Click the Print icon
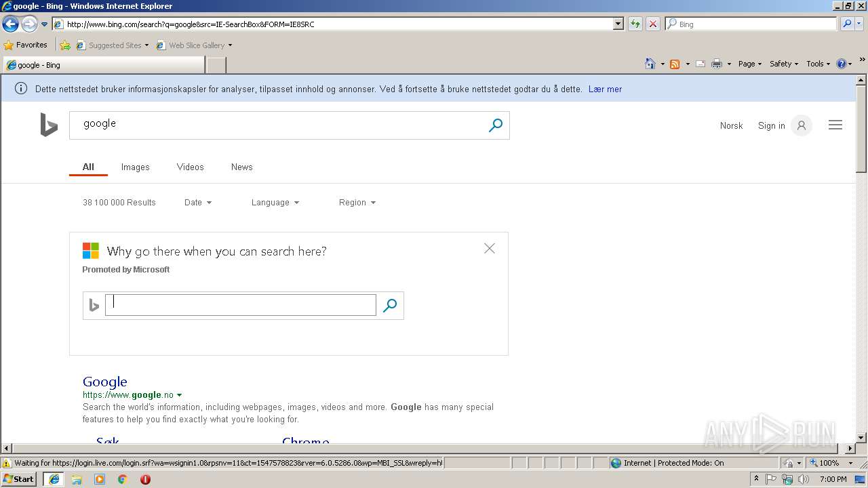 (717, 64)
